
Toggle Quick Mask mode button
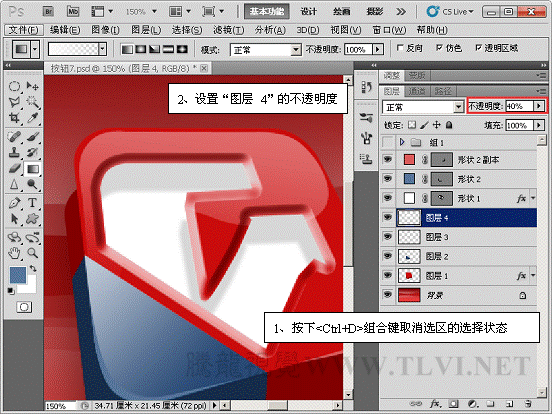[24, 307]
